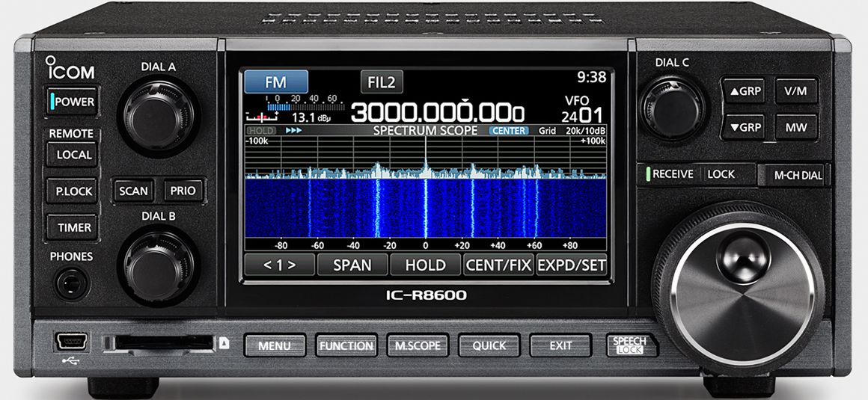Click the USB symbol below the port
This screenshot has width=868, height=400.
point(72,360)
